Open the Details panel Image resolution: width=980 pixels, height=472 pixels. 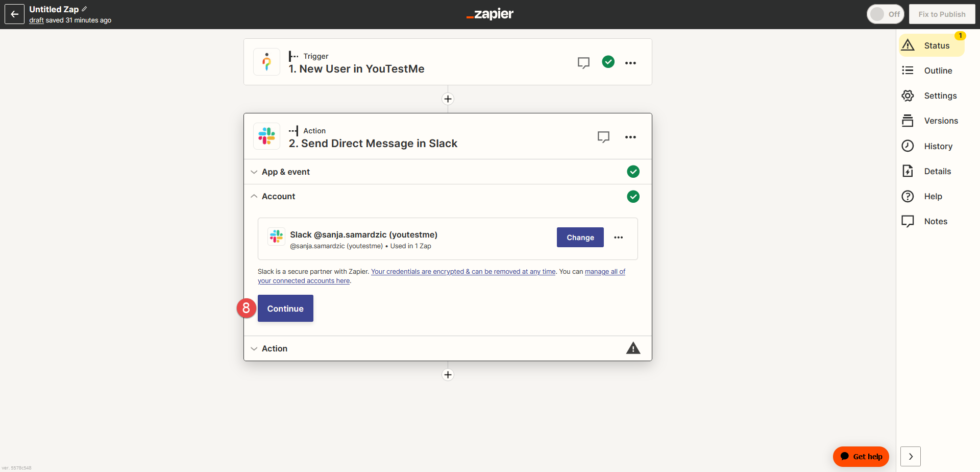[932, 171]
